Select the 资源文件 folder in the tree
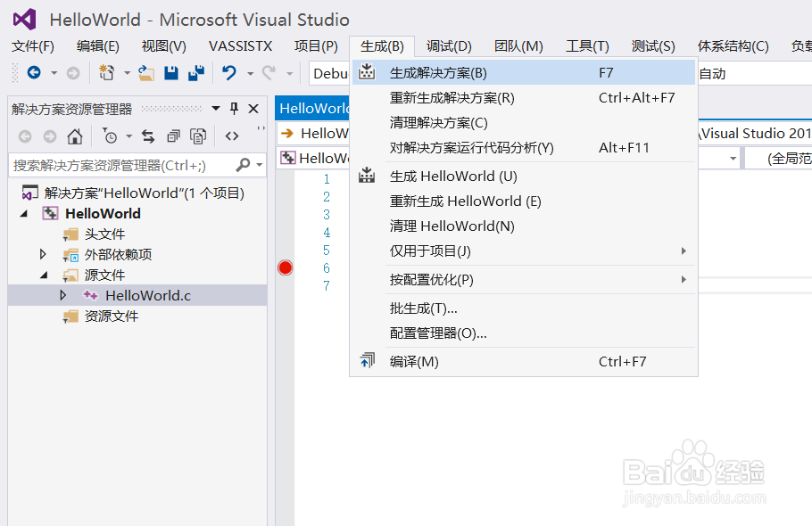This screenshot has width=812, height=526. (x=112, y=316)
